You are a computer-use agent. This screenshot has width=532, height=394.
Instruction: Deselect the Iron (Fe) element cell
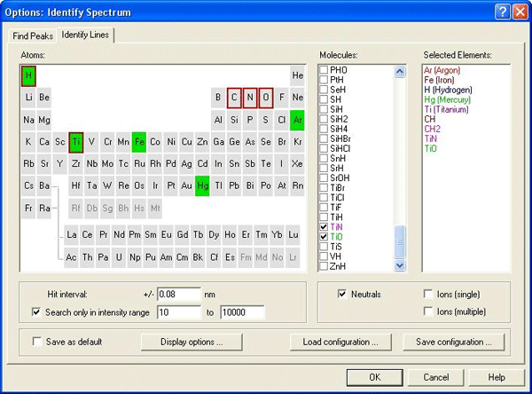coord(139,142)
